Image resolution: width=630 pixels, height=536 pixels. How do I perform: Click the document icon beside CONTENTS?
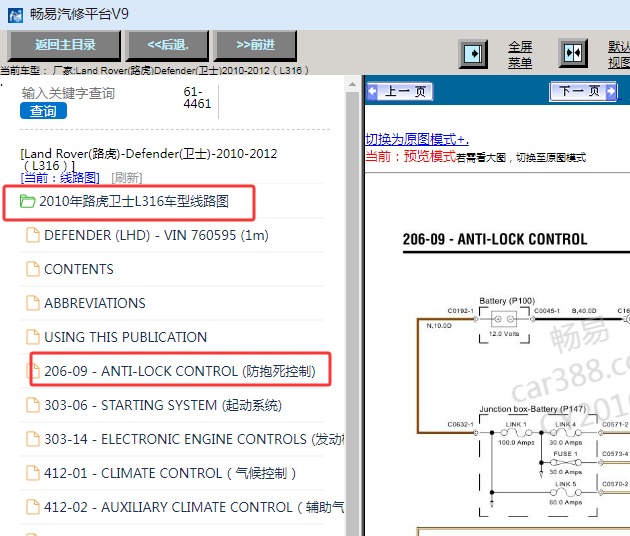33,269
